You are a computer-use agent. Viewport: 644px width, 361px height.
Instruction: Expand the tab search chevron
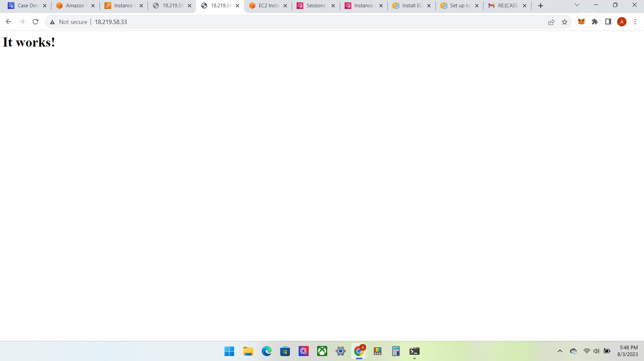(577, 5)
